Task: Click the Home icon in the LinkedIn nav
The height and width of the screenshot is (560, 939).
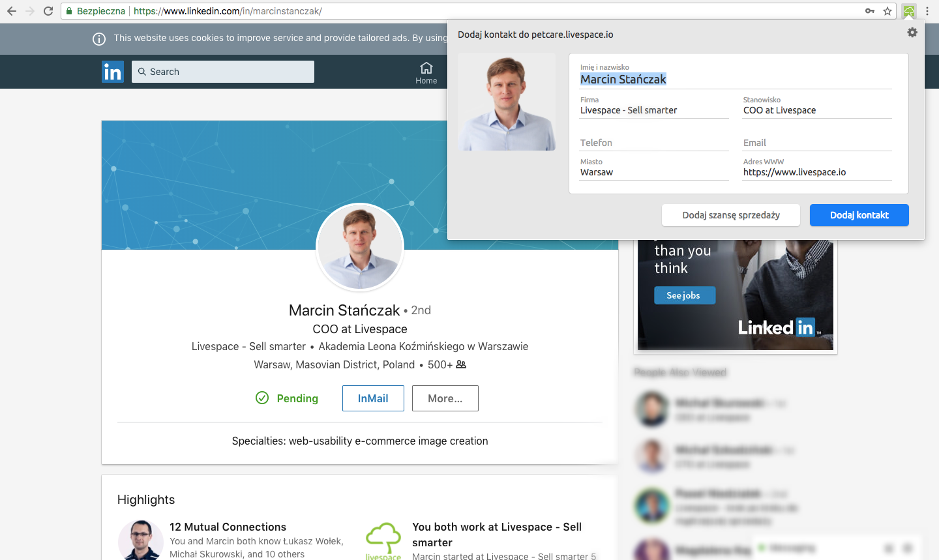Action: point(426,72)
